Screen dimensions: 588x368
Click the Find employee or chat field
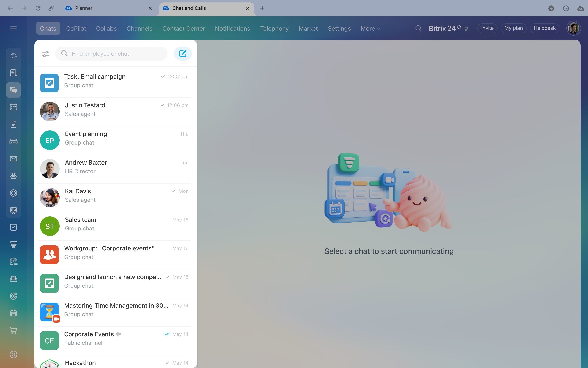tap(111, 54)
